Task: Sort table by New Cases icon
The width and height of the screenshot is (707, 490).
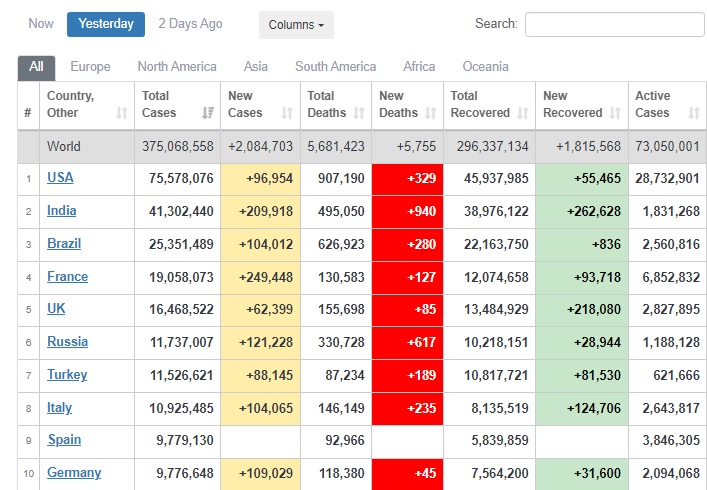Action: click(287, 113)
